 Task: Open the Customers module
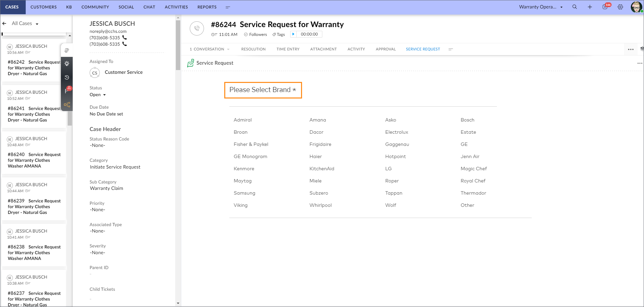pyautogui.click(x=44, y=7)
